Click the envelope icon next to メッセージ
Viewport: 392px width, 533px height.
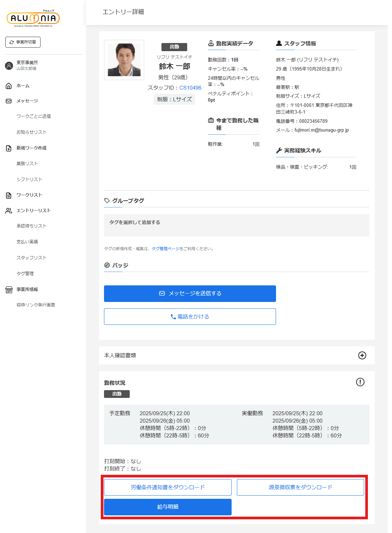pos(9,101)
